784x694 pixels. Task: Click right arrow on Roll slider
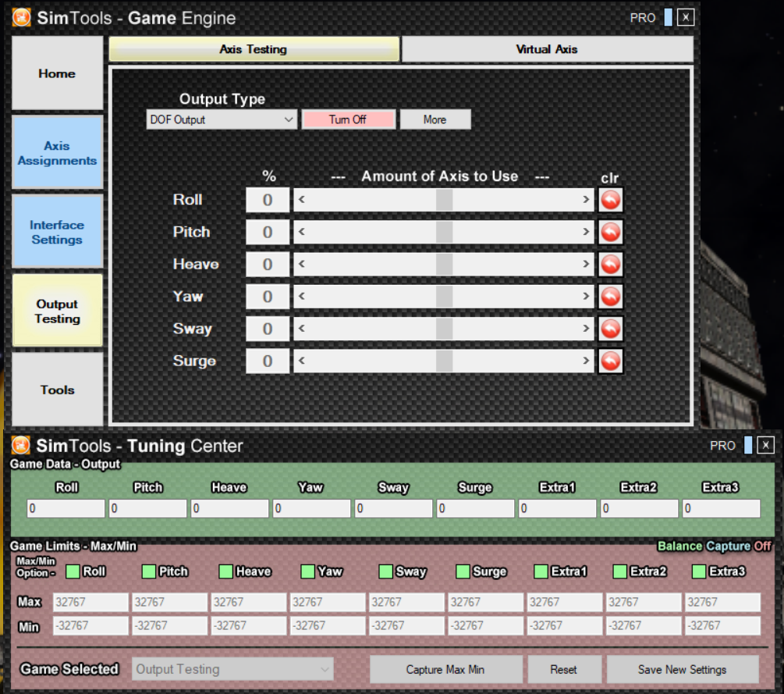(587, 200)
